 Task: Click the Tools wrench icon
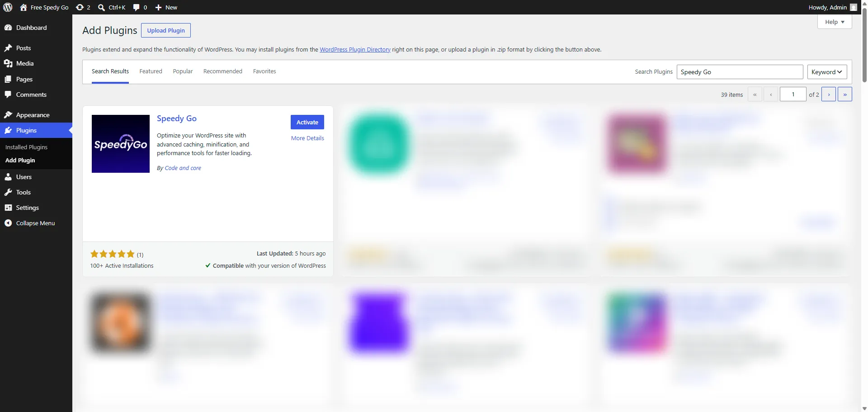8,192
